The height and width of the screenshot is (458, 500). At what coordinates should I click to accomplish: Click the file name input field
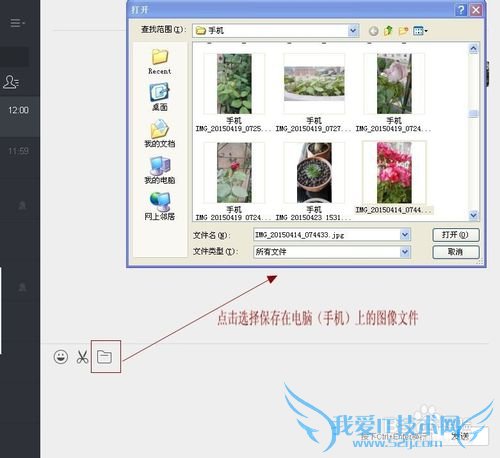pyautogui.click(x=327, y=235)
